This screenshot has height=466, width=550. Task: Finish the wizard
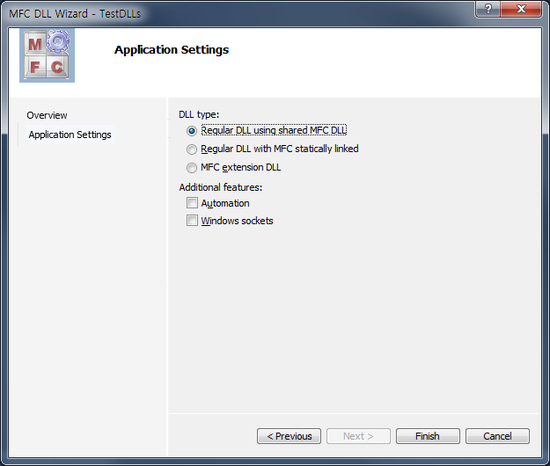pos(428,436)
